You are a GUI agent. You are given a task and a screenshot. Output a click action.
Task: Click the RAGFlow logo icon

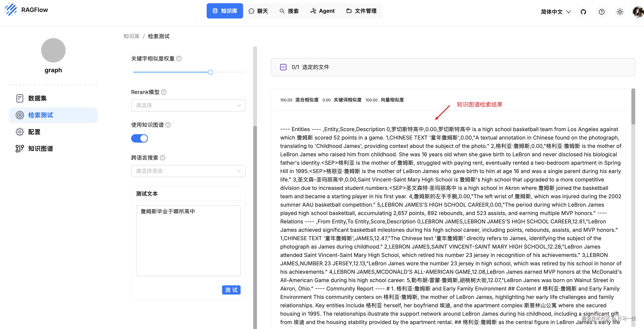point(10,10)
